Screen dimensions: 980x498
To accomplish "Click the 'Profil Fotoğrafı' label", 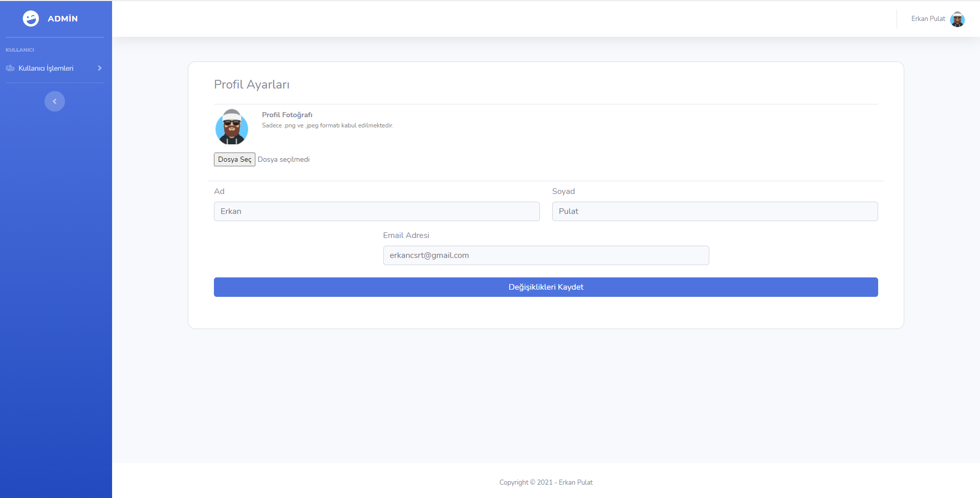I will 287,115.
